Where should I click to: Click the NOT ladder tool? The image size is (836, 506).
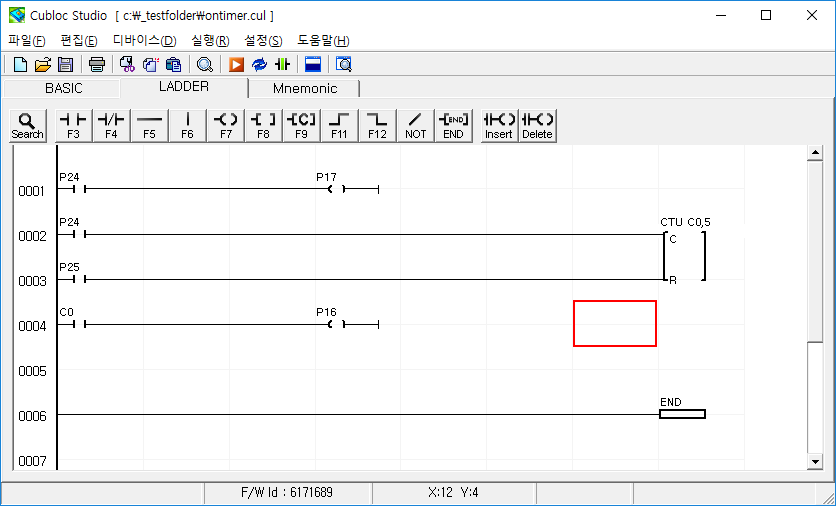(415, 125)
